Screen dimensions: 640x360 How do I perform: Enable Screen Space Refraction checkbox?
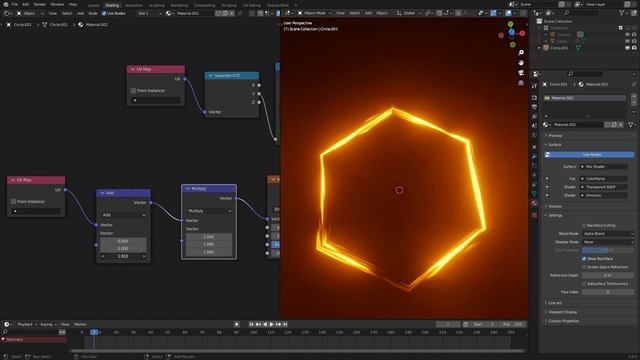point(584,267)
